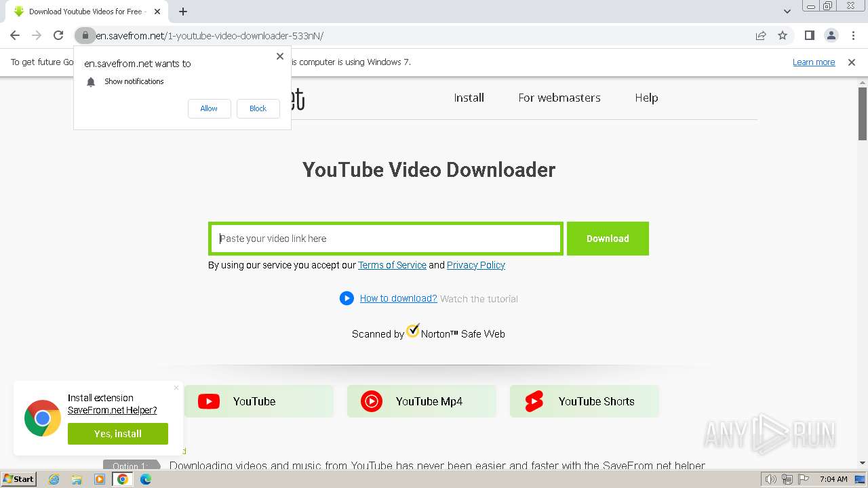Viewport: 868px width, 488px height.
Task: Bookmark this page with the star icon
Action: pos(783,35)
